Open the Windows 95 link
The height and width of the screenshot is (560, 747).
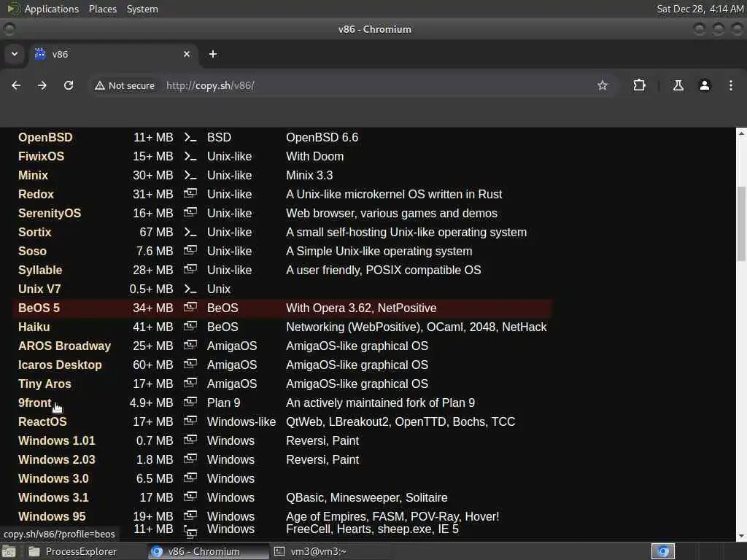coord(52,517)
